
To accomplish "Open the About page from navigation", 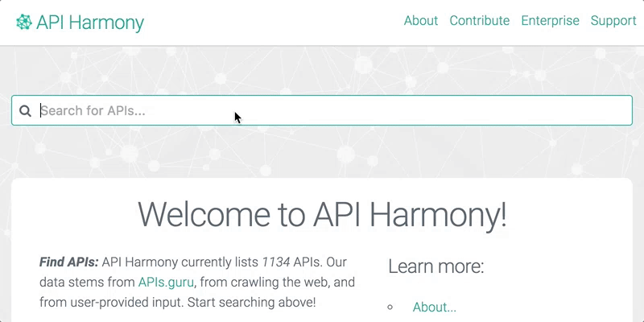I will [x=420, y=21].
